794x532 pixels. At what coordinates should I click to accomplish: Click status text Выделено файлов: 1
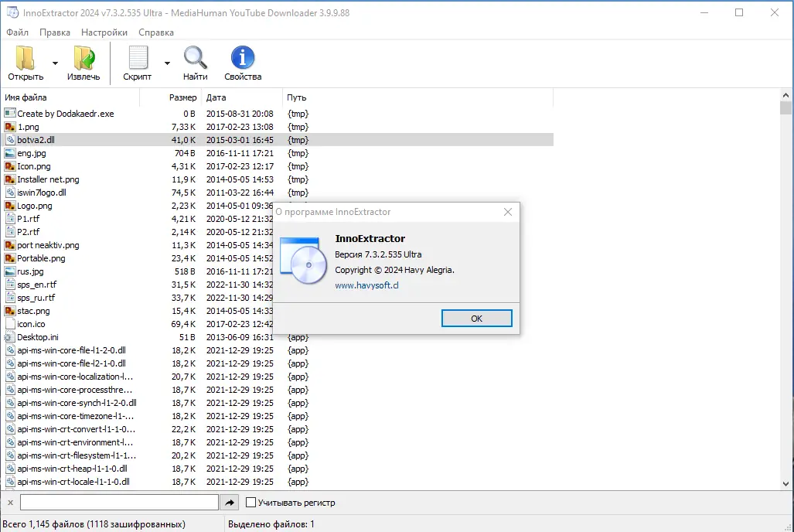[271, 524]
